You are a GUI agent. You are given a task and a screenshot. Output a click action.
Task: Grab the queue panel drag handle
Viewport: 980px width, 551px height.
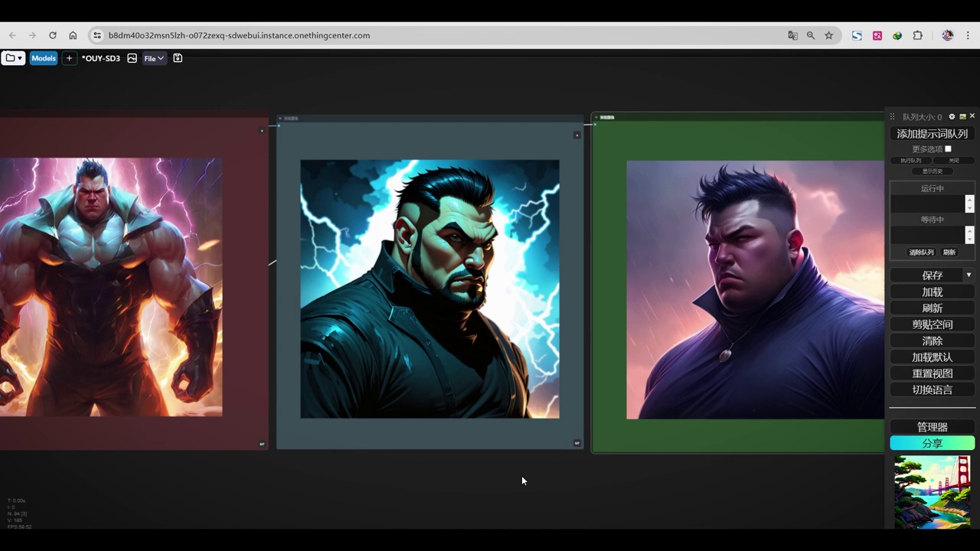coord(892,117)
